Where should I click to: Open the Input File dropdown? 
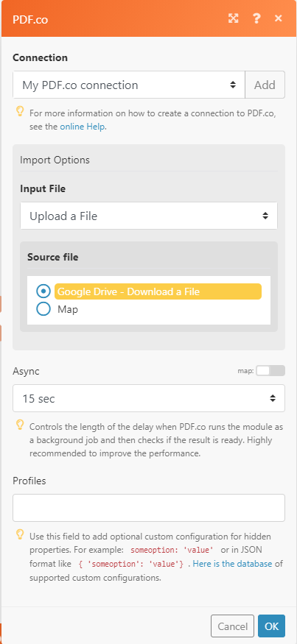(149, 216)
